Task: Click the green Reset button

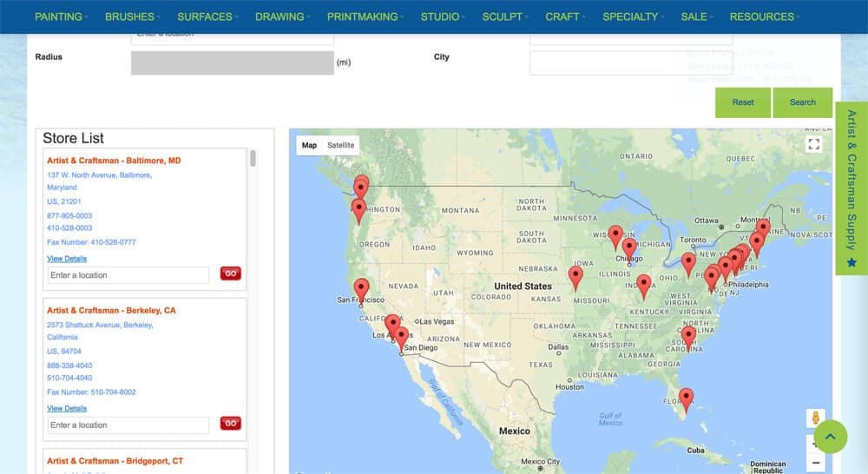Action: click(743, 102)
